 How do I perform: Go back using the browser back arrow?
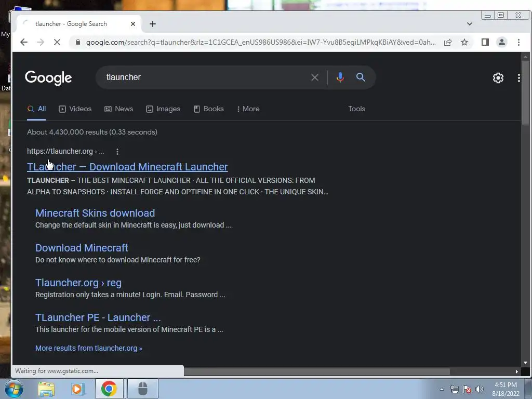pyautogui.click(x=24, y=42)
